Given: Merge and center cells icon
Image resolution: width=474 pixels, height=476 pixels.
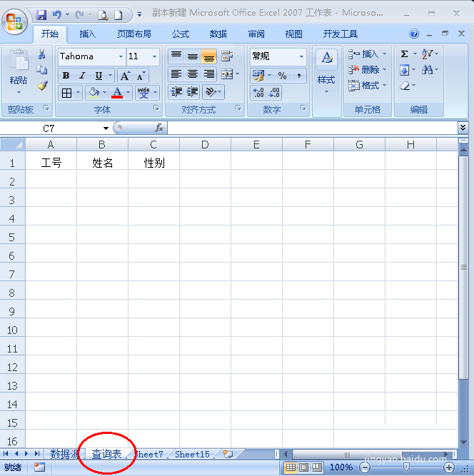Looking at the screenshot, I should tap(227, 74).
